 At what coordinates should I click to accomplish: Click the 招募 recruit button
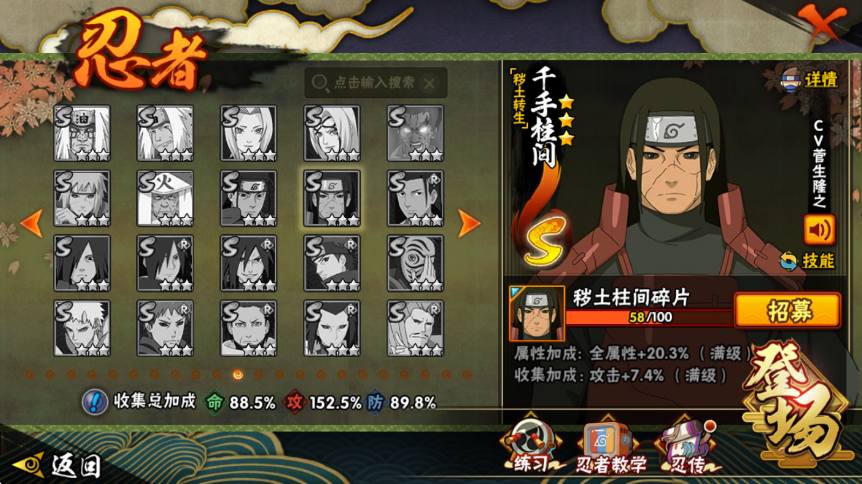point(788,311)
